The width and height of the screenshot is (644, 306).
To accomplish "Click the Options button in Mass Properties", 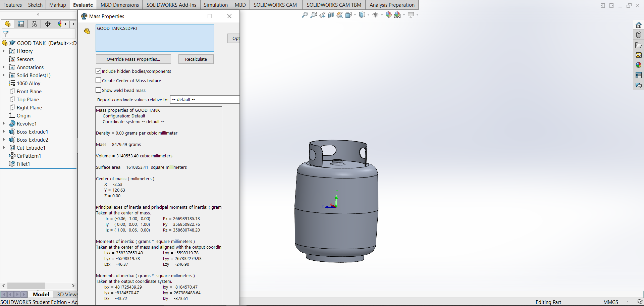I will tap(234, 38).
